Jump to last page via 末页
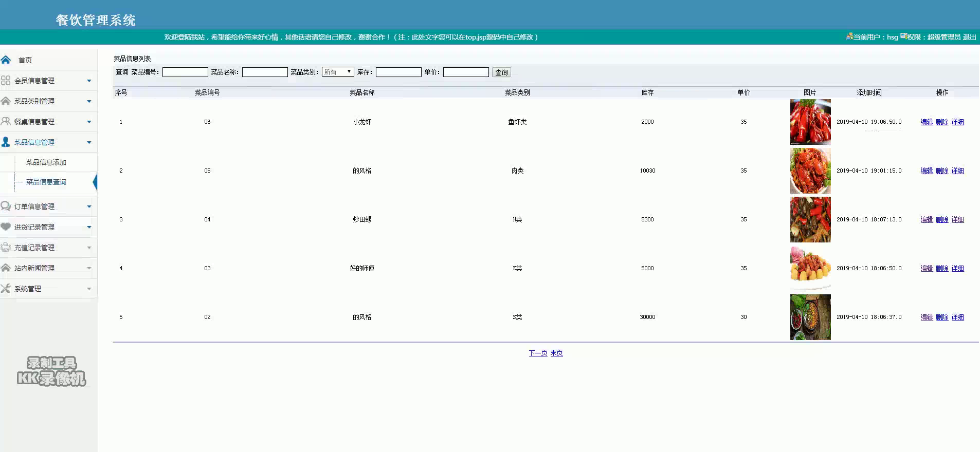 [x=556, y=353]
